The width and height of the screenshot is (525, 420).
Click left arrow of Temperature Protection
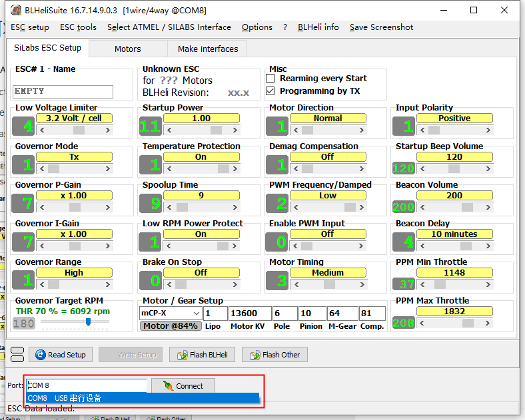169,168
